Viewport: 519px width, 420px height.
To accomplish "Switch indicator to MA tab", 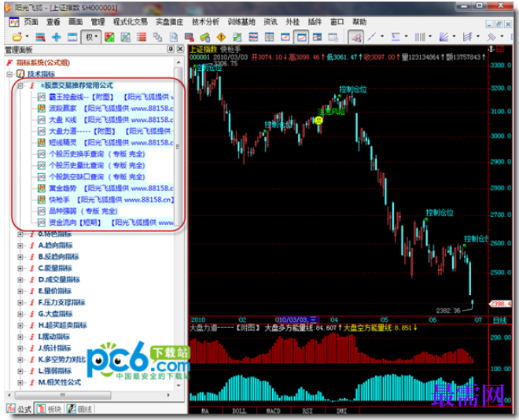I will pyautogui.click(x=205, y=411).
